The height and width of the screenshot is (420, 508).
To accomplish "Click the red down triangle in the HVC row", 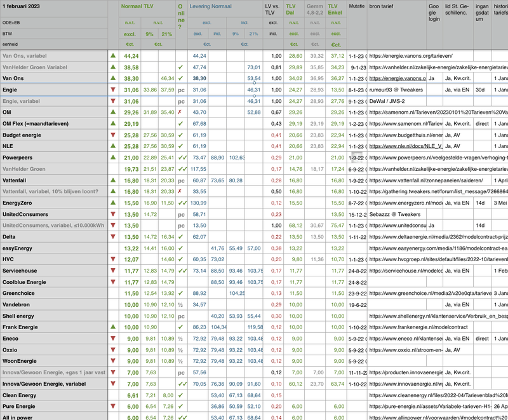I will pyautogui.click(x=113, y=259).
